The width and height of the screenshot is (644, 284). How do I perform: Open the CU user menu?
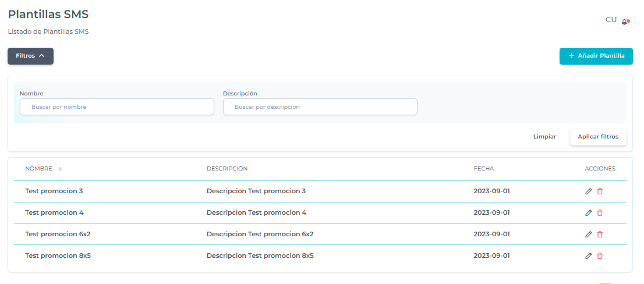611,20
